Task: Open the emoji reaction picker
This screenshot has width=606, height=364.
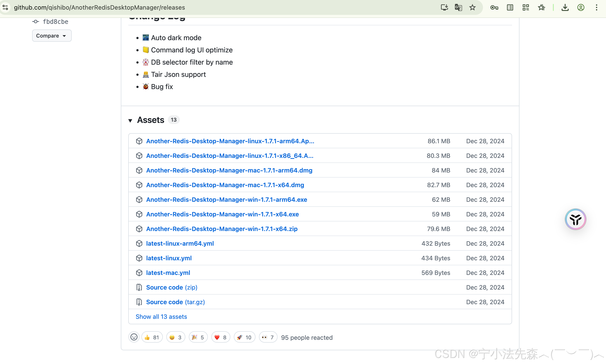Action: click(x=134, y=337)
